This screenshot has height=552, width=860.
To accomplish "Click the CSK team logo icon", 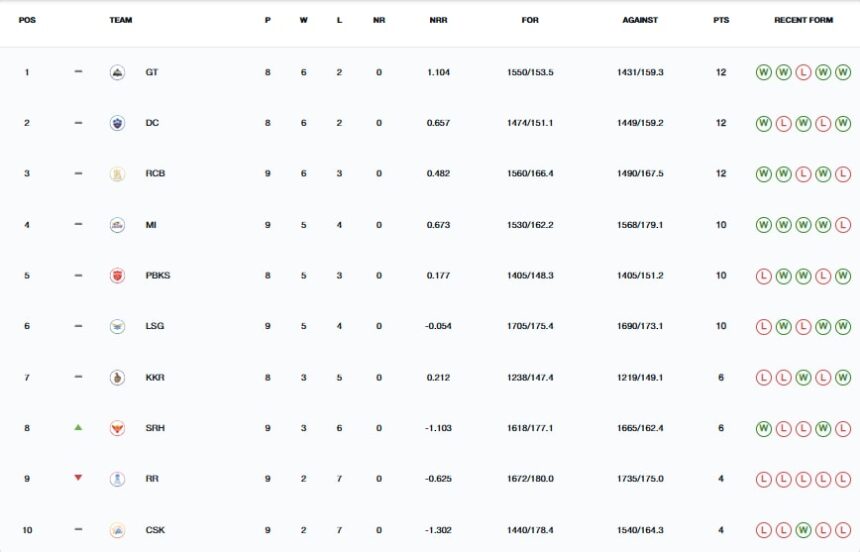I will [117, 530].
